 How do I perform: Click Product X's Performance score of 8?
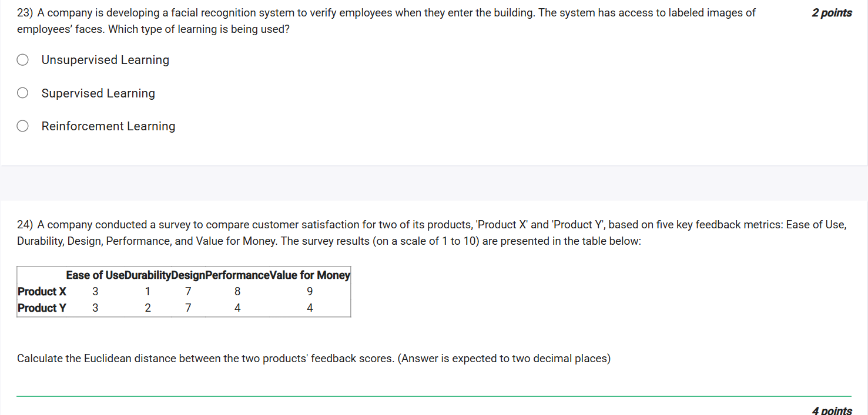tap(237, 291)
